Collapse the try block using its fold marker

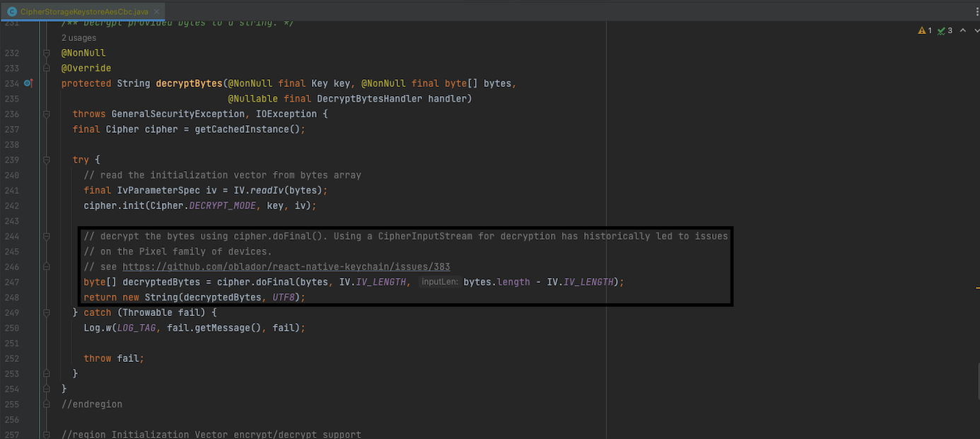click(45, 160)
